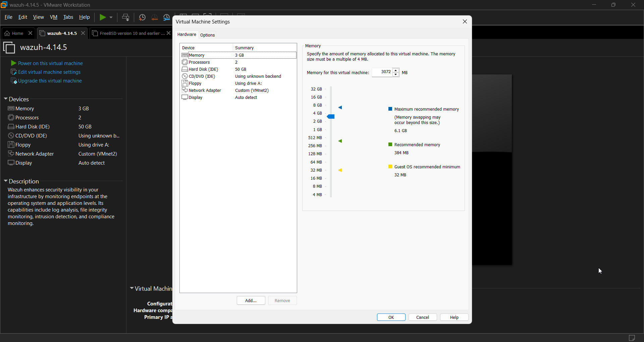Image resolution: width=644 pixels, height=342 pixels.
Task: Collapse the Description section
Action: click(6, 181)
